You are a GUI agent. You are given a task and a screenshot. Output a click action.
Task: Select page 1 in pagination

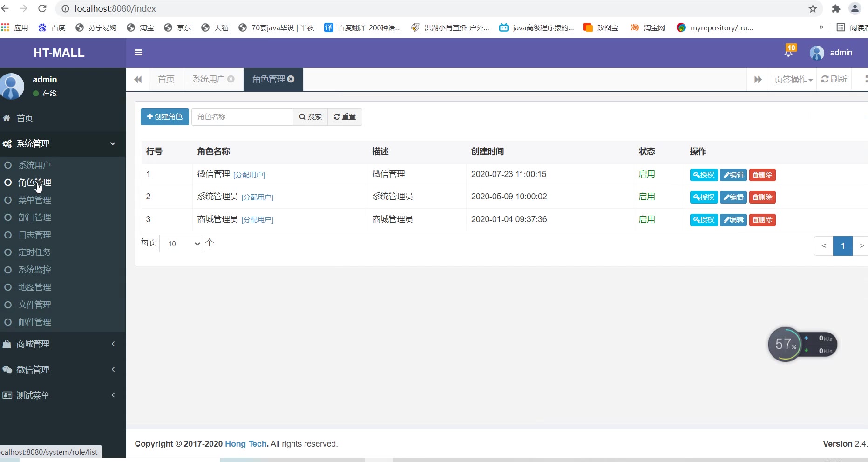tap(843, 246)
